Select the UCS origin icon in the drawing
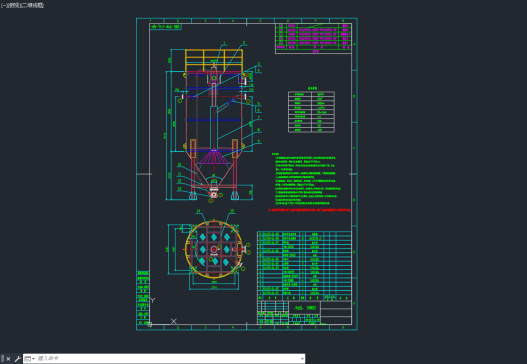The image size is (527, 364). pos(150,324)
